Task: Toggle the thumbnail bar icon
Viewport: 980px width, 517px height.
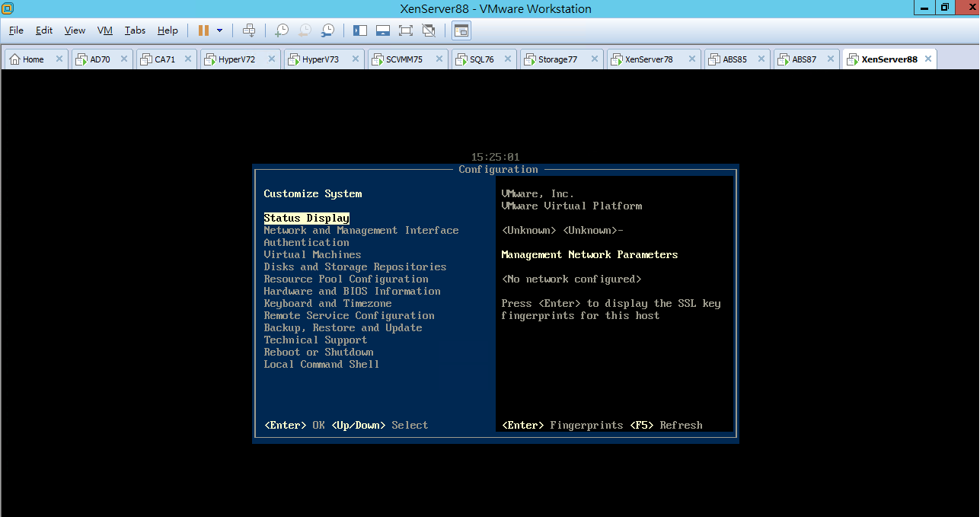Action: click(383, 30)
